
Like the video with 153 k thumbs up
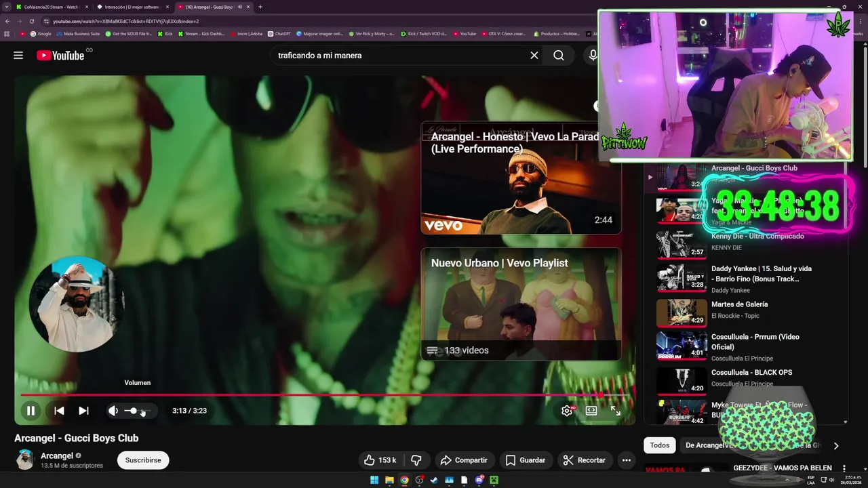380,460
